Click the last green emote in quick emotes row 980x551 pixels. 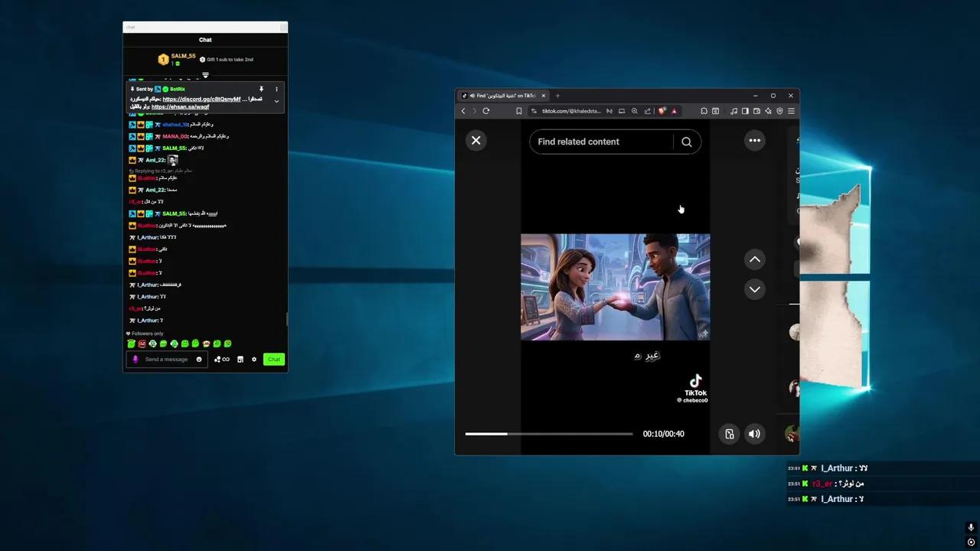[227, 344]
